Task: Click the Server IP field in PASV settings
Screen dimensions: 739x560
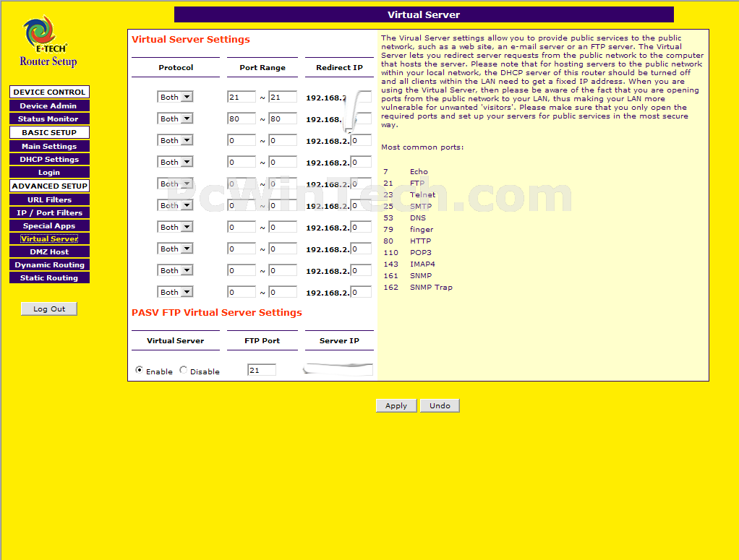Action: click(338, 369)
